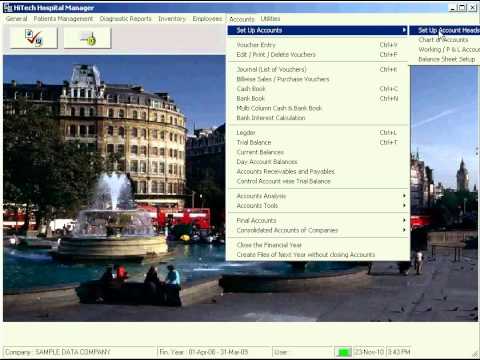Expand the Final Accounts submenu
This screenshot has height=360, width=480.
pos(318,220)
